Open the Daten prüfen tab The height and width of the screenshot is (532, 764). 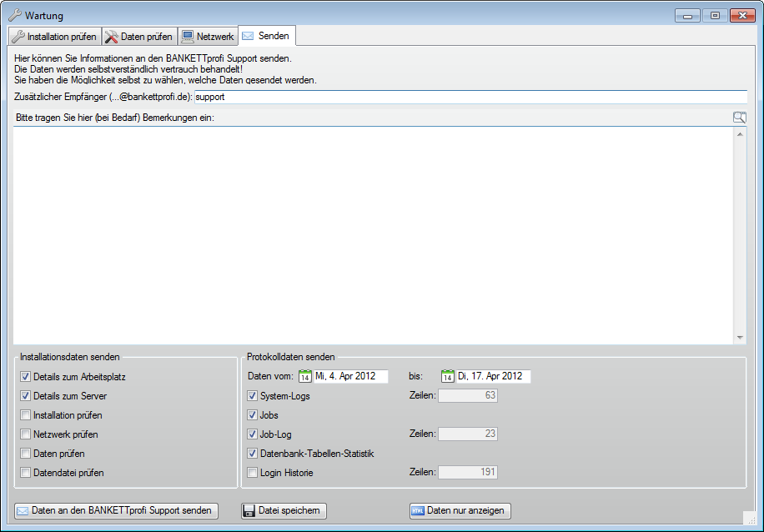[139, 37]
